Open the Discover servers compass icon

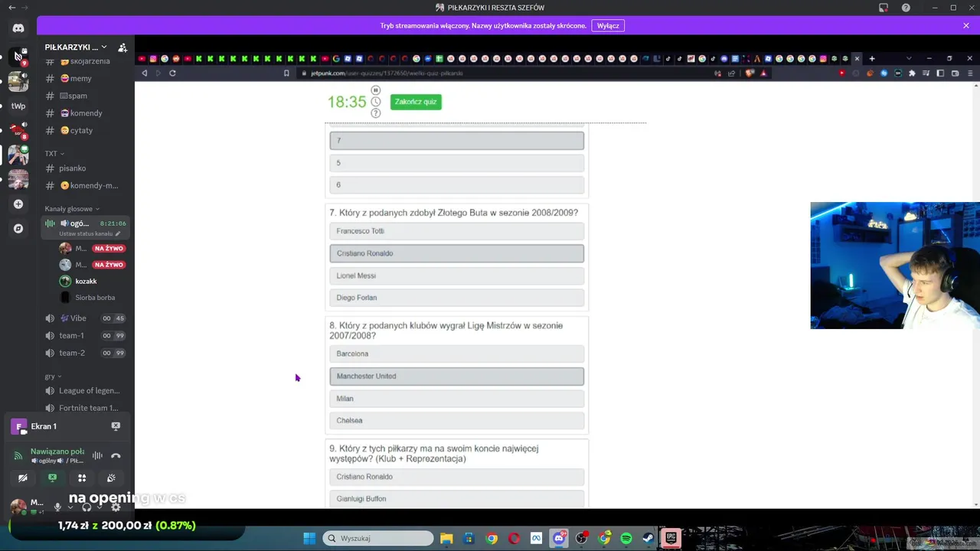click(18, 228)
